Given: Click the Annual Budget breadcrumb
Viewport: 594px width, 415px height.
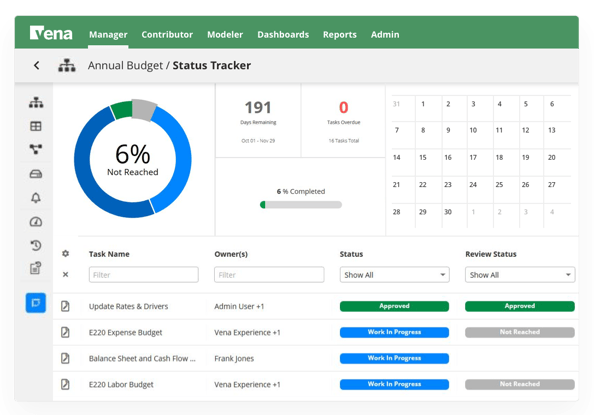Looking at the screenshot, I should pyautogui.click(x=125, y=66).
